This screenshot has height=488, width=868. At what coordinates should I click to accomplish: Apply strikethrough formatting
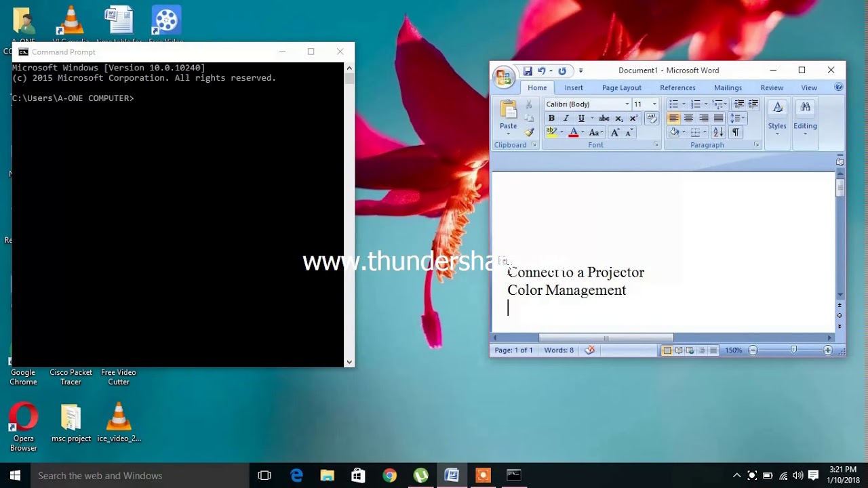604,118
